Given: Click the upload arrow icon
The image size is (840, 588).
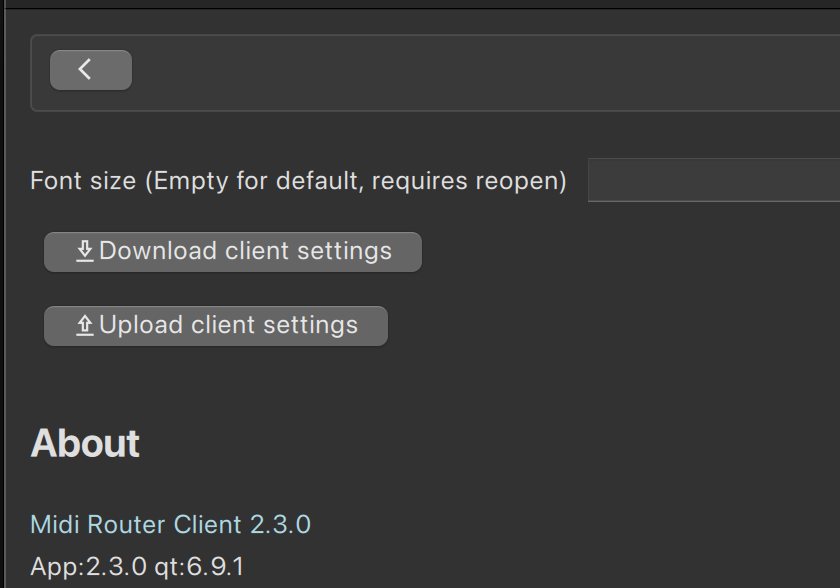Looking at the screenshot, I should [85, 325].
